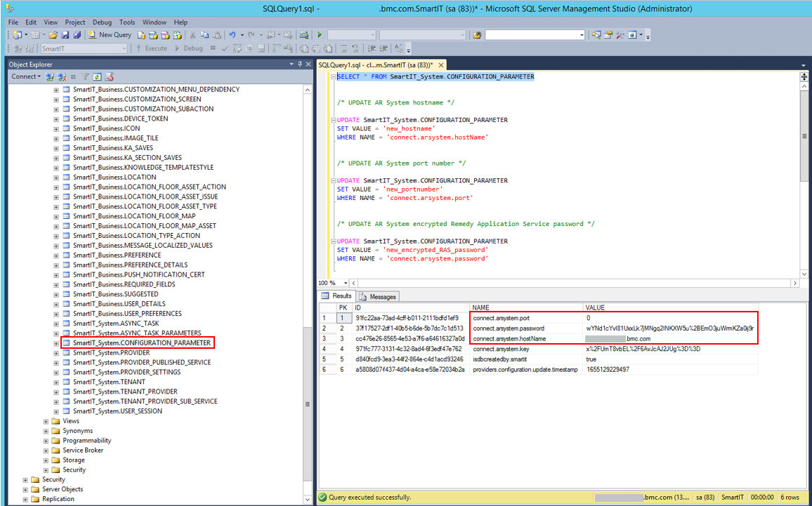Viewport: 812px width, 506px height.
Task: Click the NAME column header
Action: click(x=526, y=307)
